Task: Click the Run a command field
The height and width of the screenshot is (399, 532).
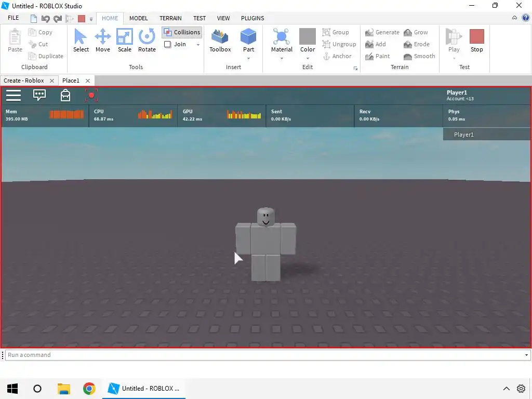Action: tap(264, 355)
